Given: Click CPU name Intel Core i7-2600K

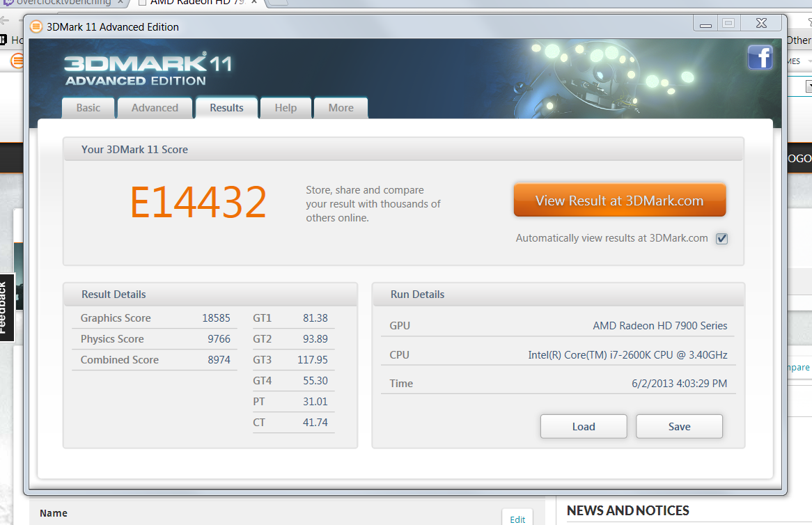Looking at the screenshot, I should pos(627,354).
